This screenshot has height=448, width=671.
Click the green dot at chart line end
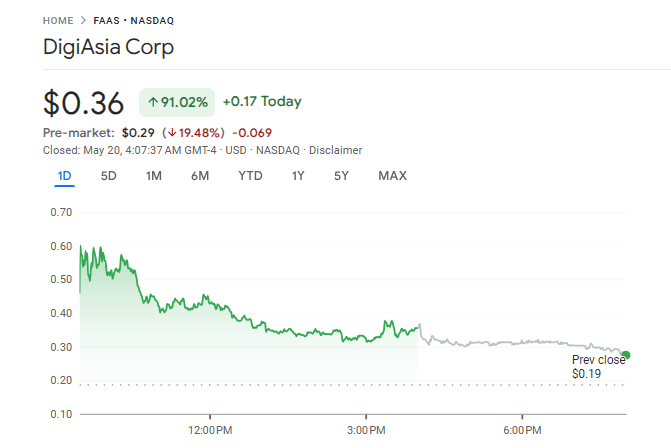(x=626, y=355)
